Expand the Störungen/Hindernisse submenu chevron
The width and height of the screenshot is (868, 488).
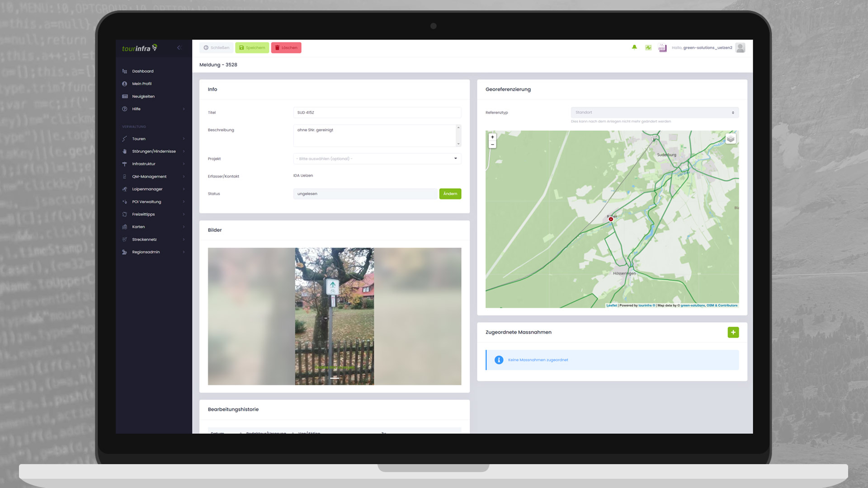[x=184, y=151]
